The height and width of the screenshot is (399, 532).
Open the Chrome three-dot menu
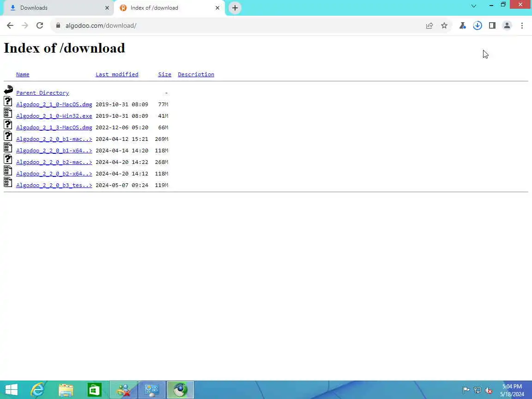[522, 25]
